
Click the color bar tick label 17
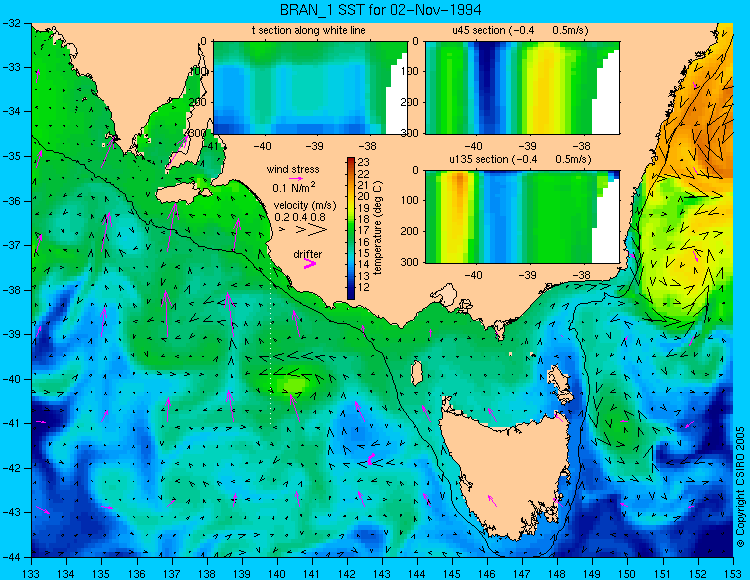364,230
